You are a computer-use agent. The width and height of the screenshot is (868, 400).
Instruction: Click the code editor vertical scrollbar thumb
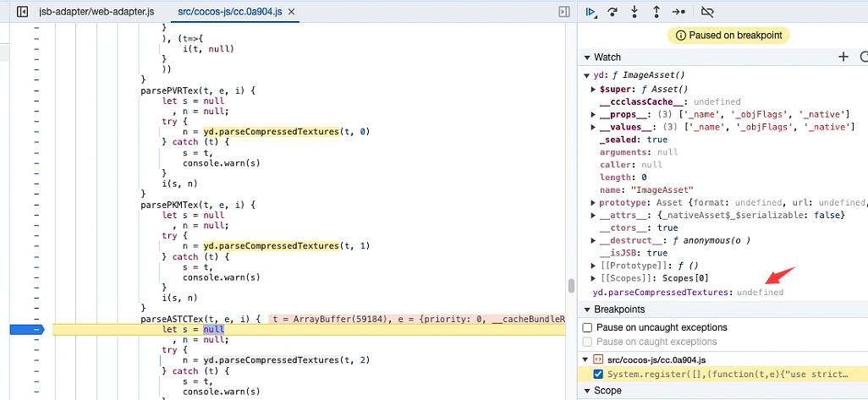571,286
